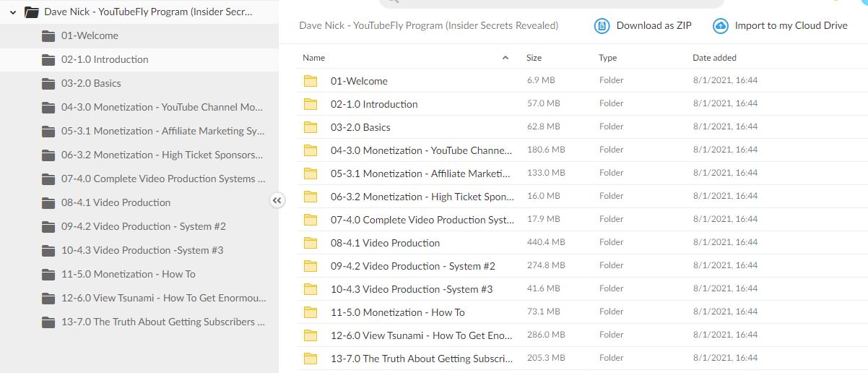Open the Dave Nick breadcrumb title link

pyautogui.click(x=428, y=25)
